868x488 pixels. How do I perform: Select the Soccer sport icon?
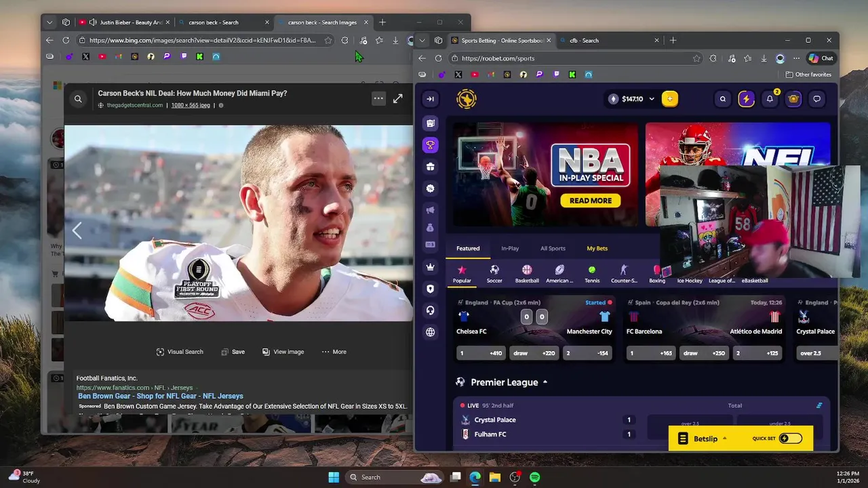(x=494, y=274)
